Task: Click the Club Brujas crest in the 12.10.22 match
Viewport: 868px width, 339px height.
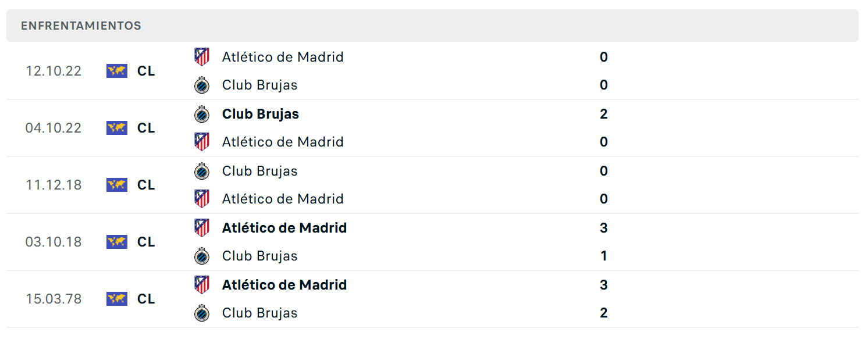Action: 202,85
